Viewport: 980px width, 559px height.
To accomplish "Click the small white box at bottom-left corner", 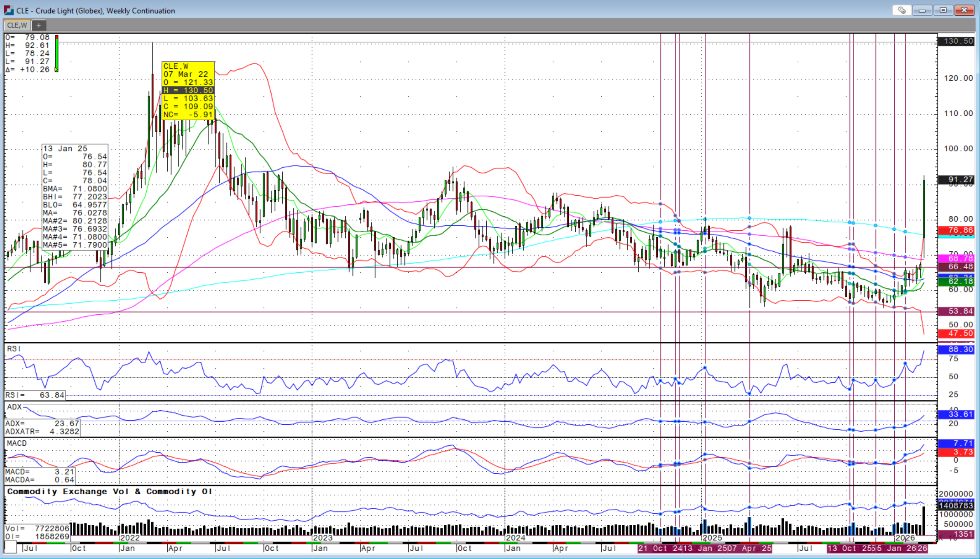I will [11, 548].
